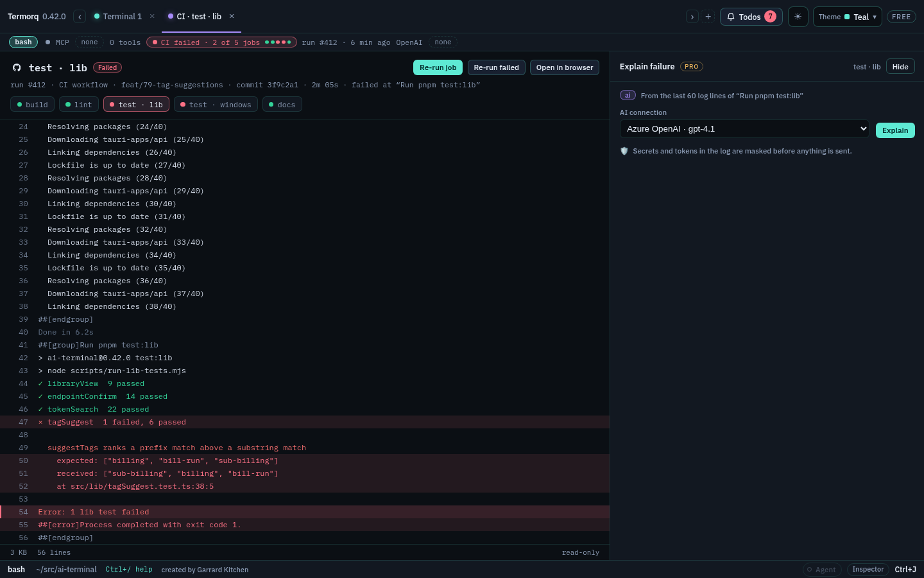
Task: Click the Re-run job button
Action: click(x=438, y=67)
